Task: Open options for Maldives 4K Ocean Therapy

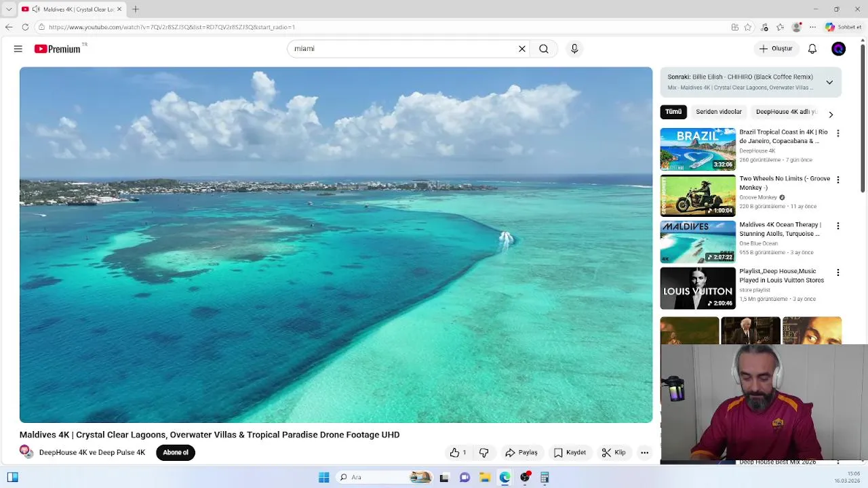Action: [x=837, y=226]
